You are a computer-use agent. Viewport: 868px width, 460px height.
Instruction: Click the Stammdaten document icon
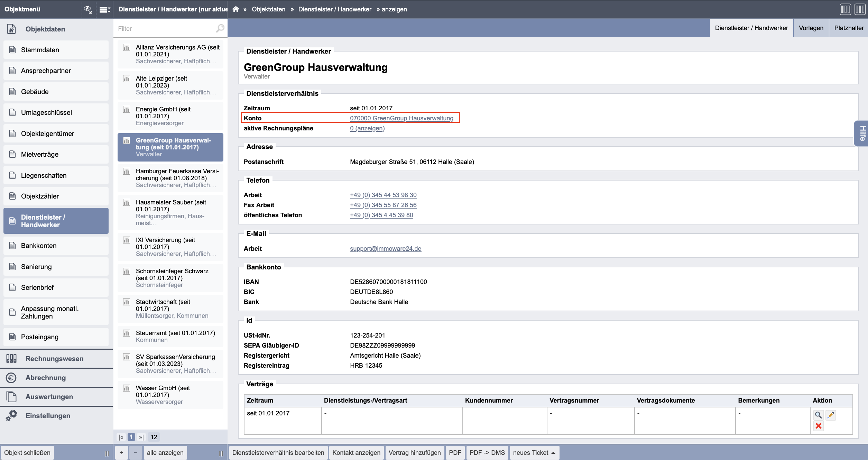pyautogui.click(x=12, y=50)
